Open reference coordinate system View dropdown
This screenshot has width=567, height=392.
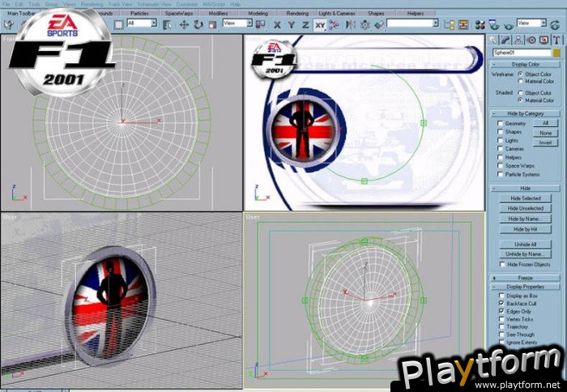pyautogui.click(x=249, y=23)
